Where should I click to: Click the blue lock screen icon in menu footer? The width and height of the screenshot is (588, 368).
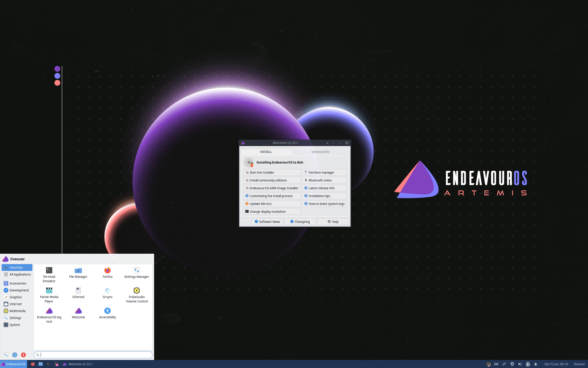(14, 355)
